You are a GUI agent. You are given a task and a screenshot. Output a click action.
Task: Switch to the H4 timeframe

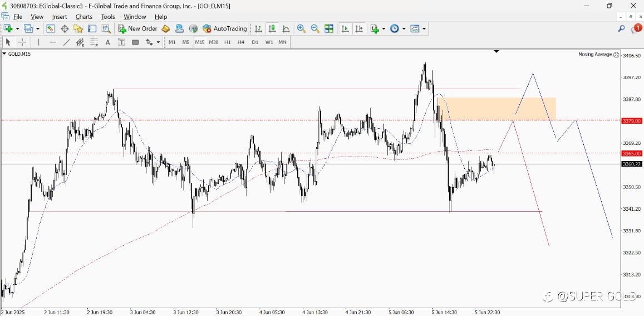pyautogui.click(x=241, y=42)
